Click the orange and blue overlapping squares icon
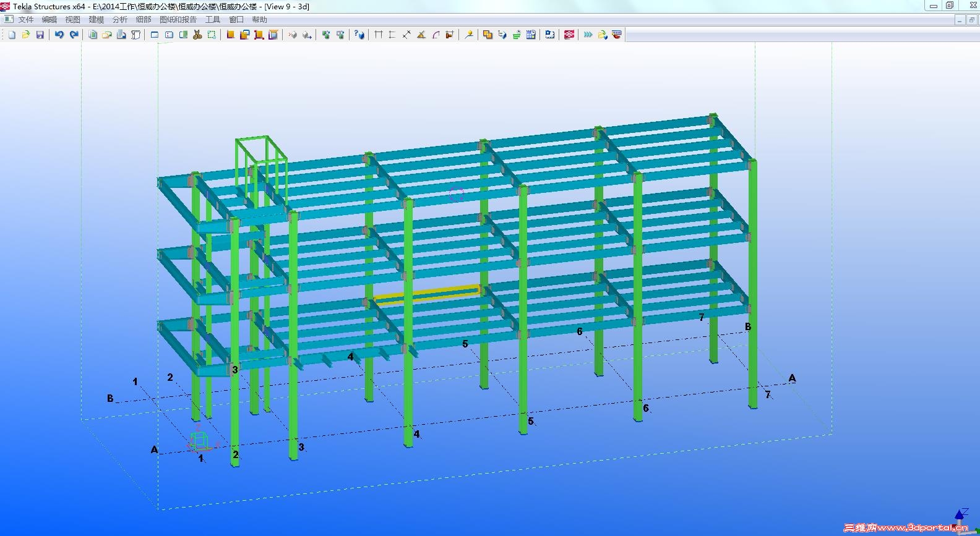Viewport: 980px width, 536px height. point(245,35)
